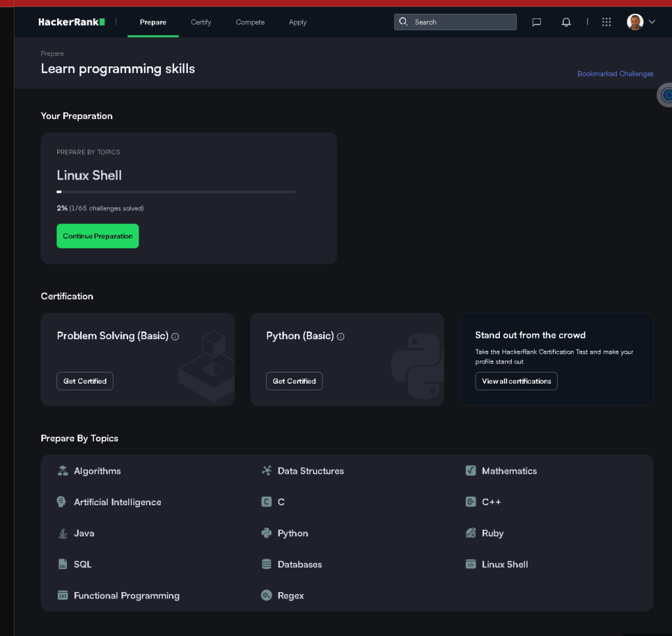
Task: Open the Regex topic label
Action: [290, 596]
